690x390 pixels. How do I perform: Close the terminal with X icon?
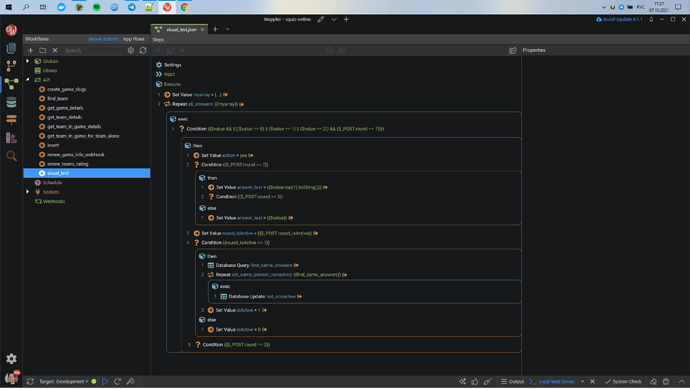pos(592,382)
